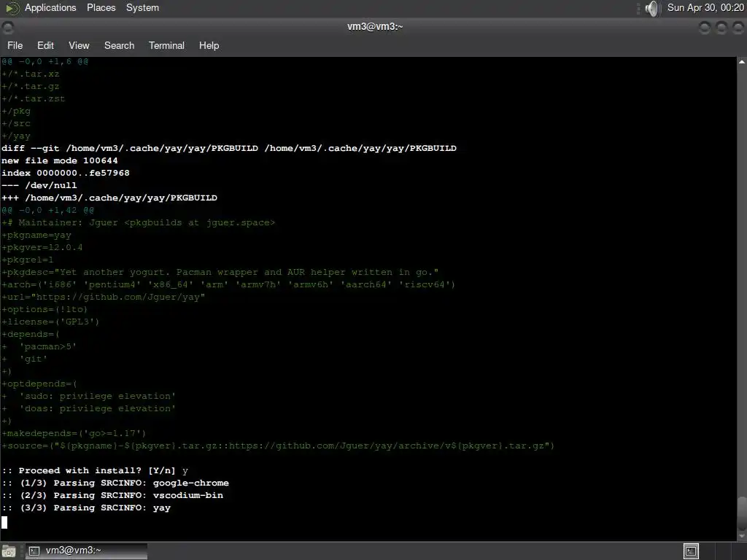The height and width of the screenshot is (560, 747).
Task: Click the '(3/3) Parsing SRCINFO: yay' line
Action: 86,507
